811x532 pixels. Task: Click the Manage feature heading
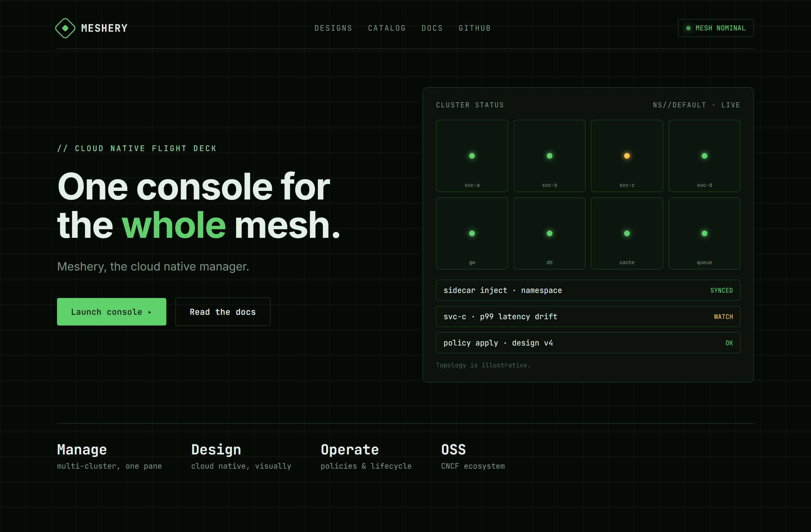click(x=82, y=450)
